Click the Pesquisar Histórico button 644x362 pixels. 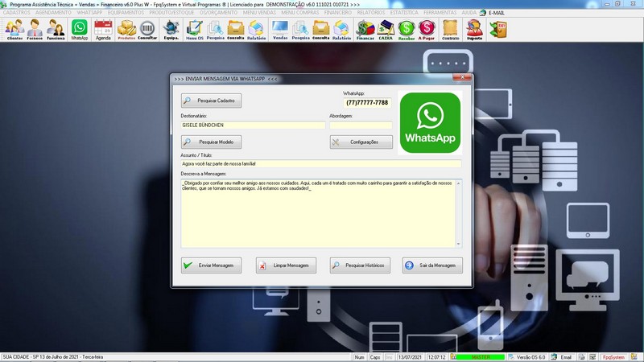coord(360,265)
